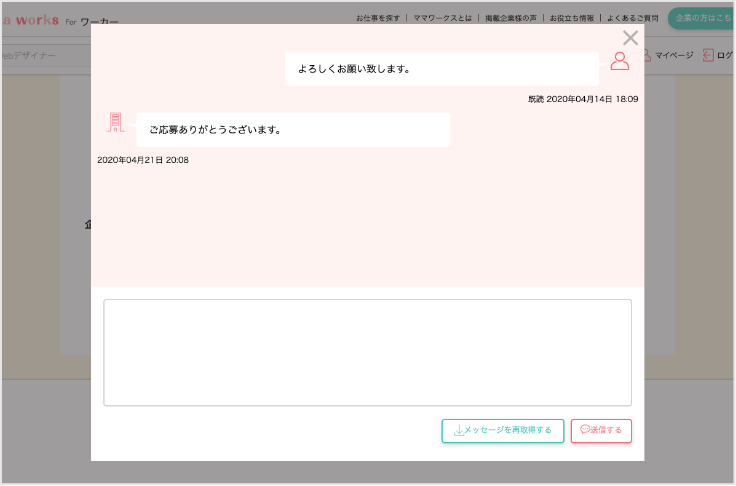Click the read timestamp 既読 2020年04月14日 18:09

click(583, 99)
